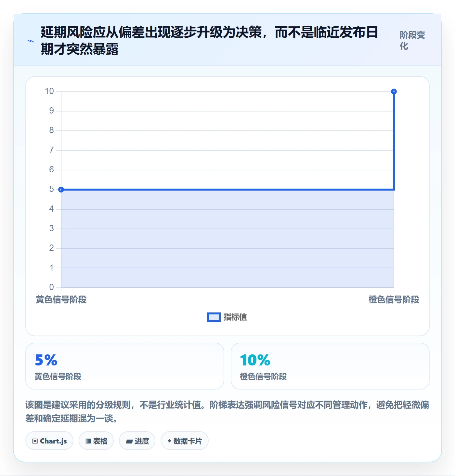Toggle the 指标值 legend item
Viewport: 455px width, 476px height.
click(227, 317)
